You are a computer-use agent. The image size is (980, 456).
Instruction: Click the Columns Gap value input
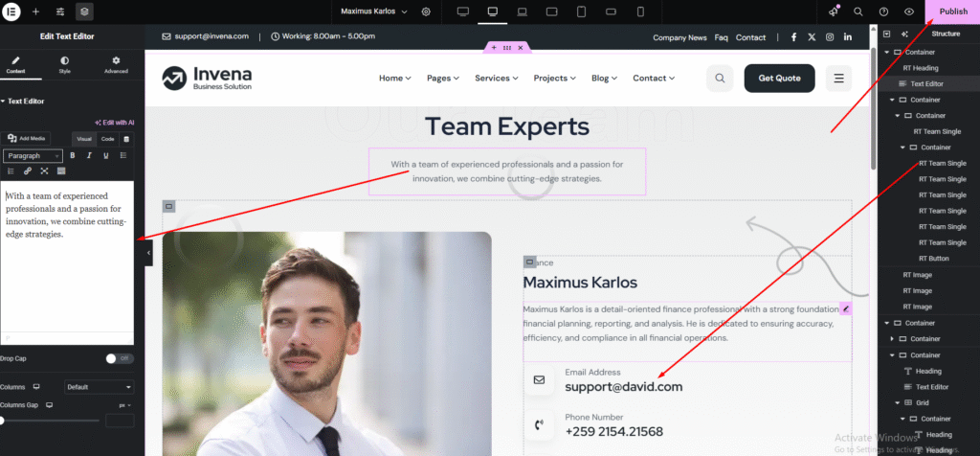pos(120,421)
